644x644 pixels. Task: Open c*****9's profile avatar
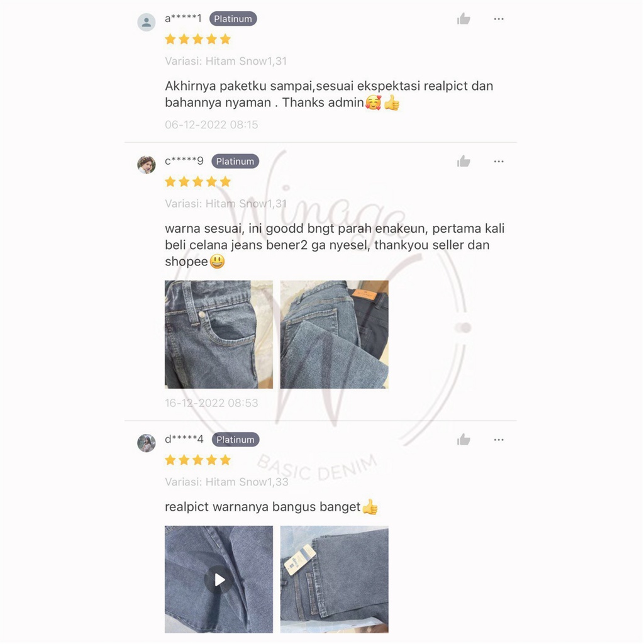146,165
